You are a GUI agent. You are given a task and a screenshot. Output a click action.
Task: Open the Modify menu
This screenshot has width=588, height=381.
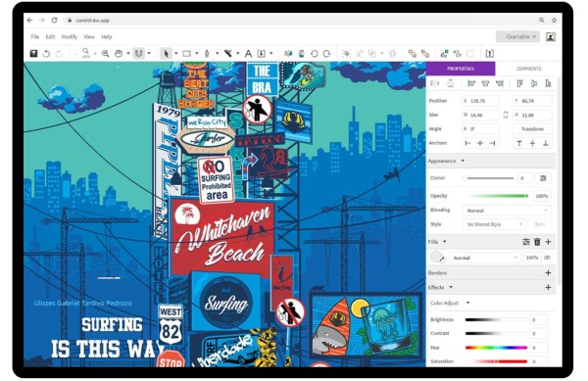pyautogui.click(x=69, y=36)
